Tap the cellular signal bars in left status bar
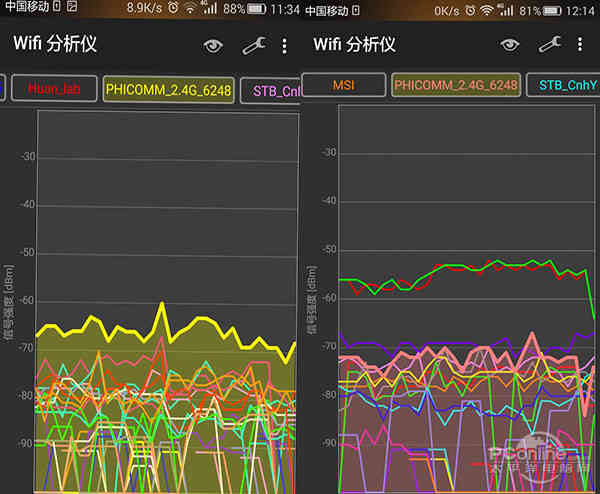 (x=209, y=8)
